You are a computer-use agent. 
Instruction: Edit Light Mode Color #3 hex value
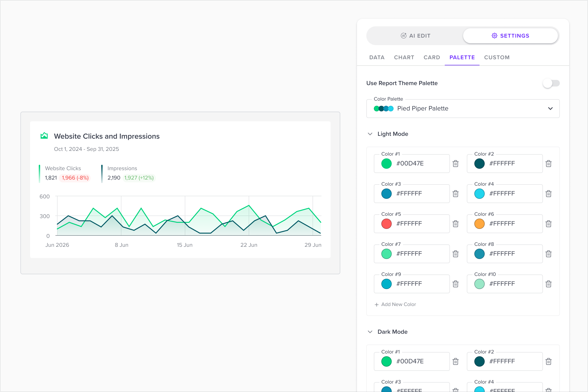[x=409, y=193]
